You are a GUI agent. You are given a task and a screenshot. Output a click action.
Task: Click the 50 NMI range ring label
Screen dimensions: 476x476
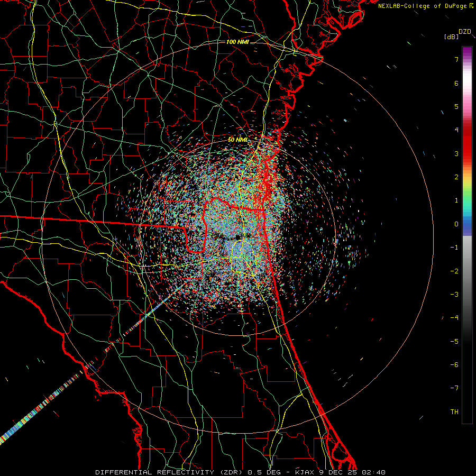(x=237, y=140)
